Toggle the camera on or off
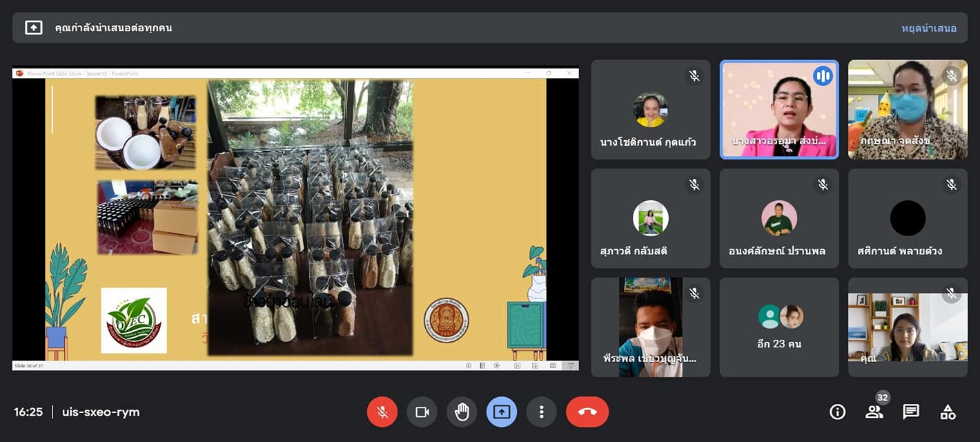 [x=422, y=412]
